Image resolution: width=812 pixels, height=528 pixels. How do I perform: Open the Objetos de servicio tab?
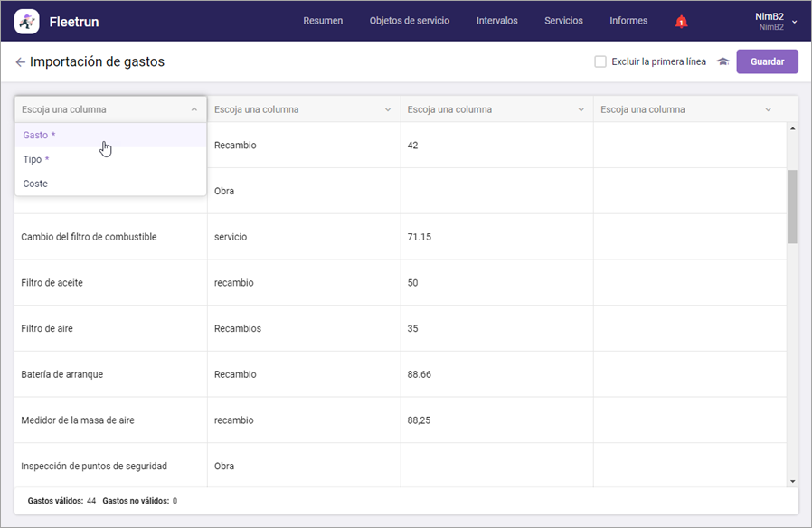409,21
